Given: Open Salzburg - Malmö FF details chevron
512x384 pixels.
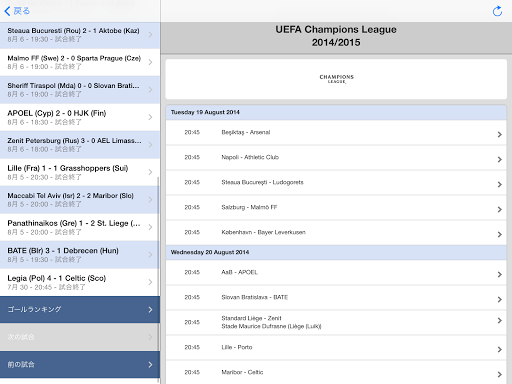Looking at the screenshot, I should click(499, 209).
